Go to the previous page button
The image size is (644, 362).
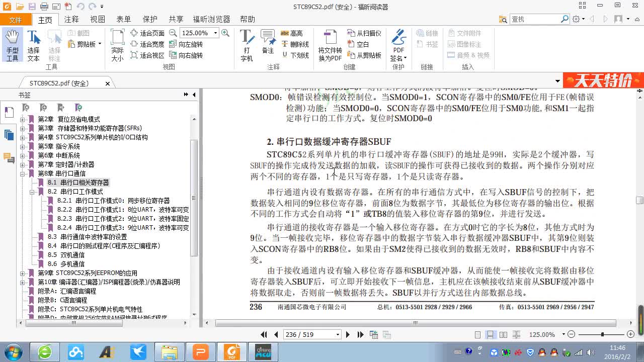pyautogui.click(x=276, y=334)
